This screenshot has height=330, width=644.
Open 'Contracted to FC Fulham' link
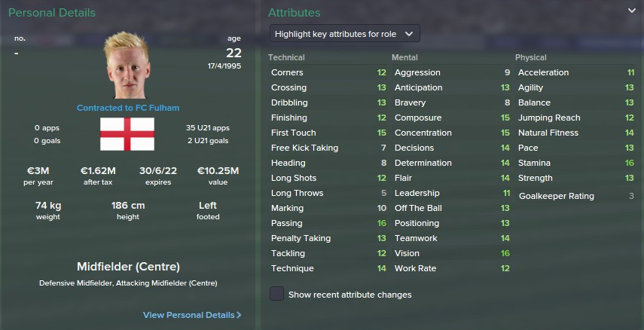(x=128, y=108)
